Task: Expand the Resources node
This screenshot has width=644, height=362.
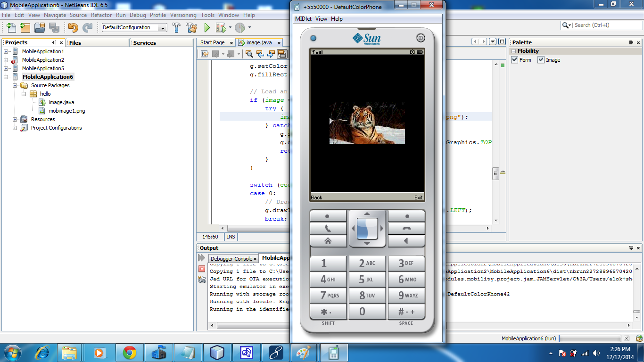Action: pos(15,119)
